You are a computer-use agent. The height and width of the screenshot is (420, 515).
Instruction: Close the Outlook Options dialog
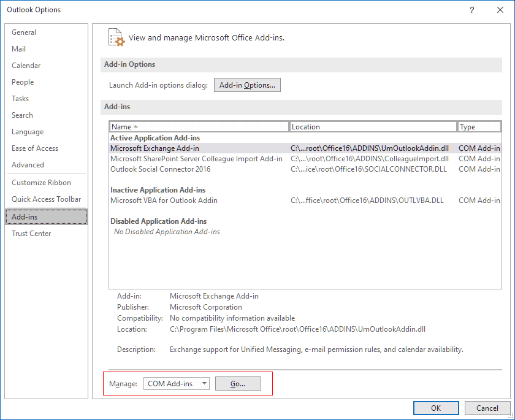[500, 10]
